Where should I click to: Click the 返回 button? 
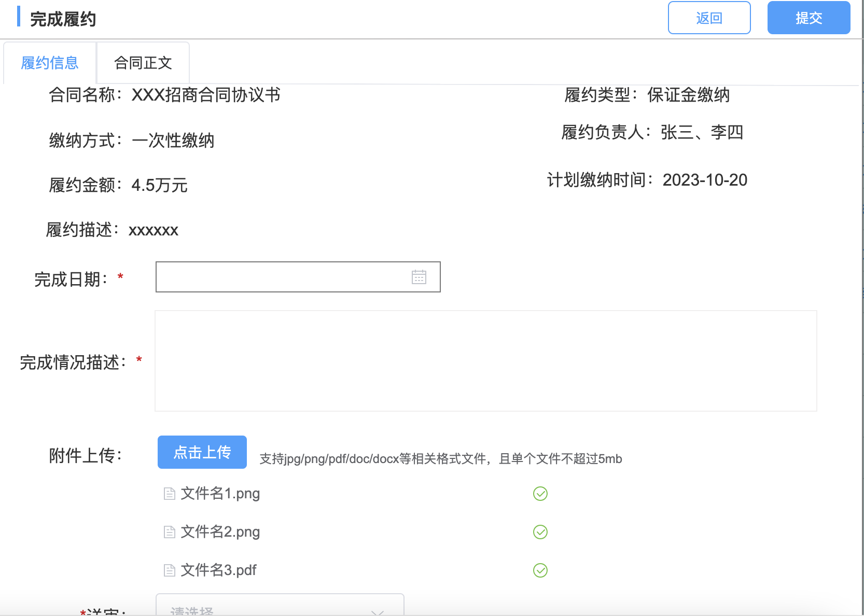click(x=709, y=18)
